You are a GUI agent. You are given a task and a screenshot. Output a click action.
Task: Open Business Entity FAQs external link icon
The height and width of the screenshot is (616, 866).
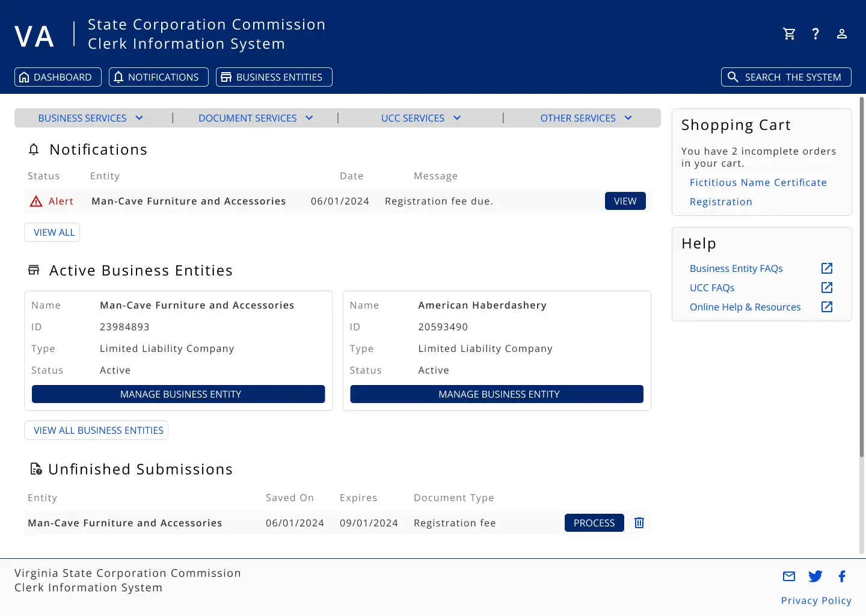[827, 268]
